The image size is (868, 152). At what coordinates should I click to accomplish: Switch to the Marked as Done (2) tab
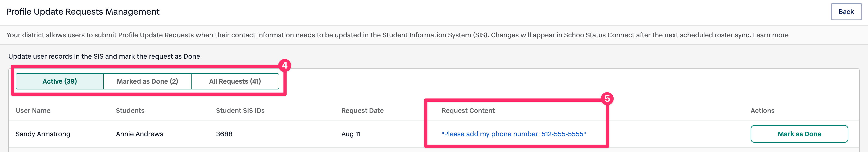(147, 81)
